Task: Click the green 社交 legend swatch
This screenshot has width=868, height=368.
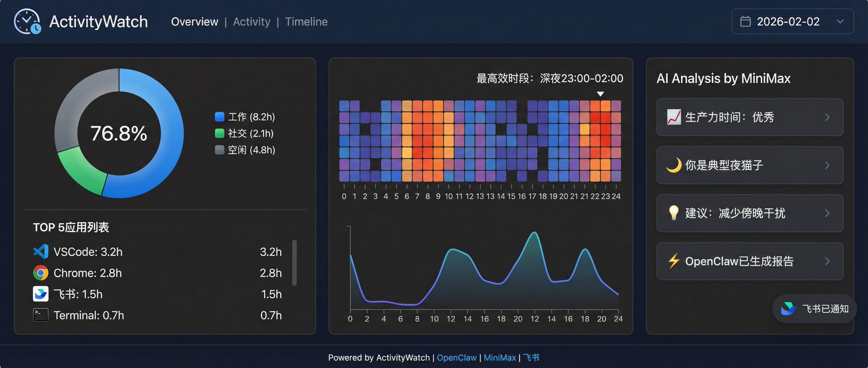Action: pos(220,133)
